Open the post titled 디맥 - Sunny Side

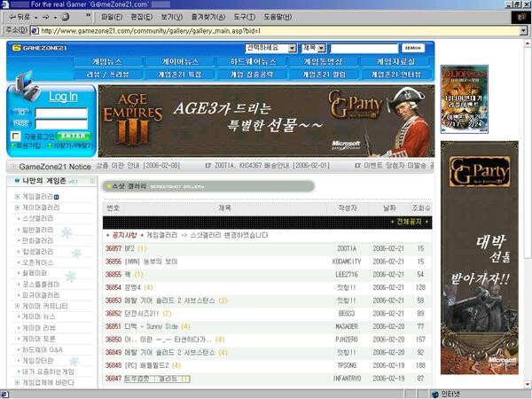pyautogui.click(x=155, y=326)
